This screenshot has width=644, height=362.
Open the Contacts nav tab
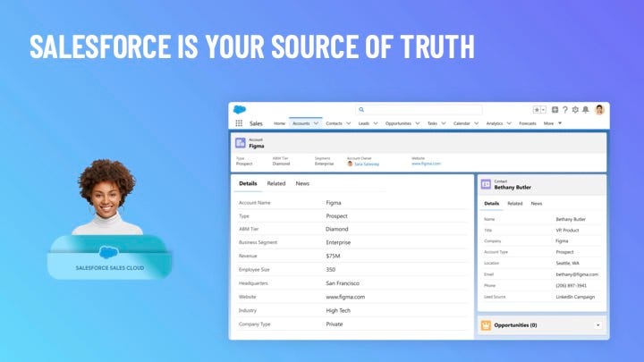tap(334, 123)
